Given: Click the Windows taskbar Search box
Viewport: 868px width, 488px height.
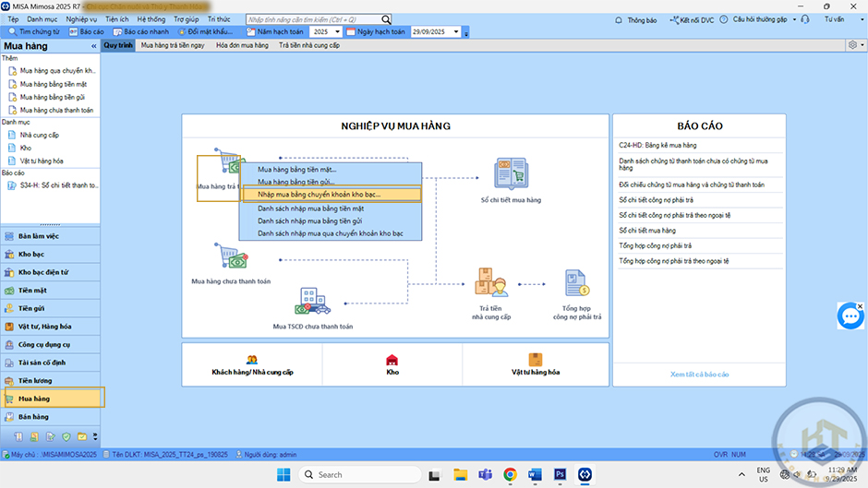Looking at the screenshot, I should (344, 474).
